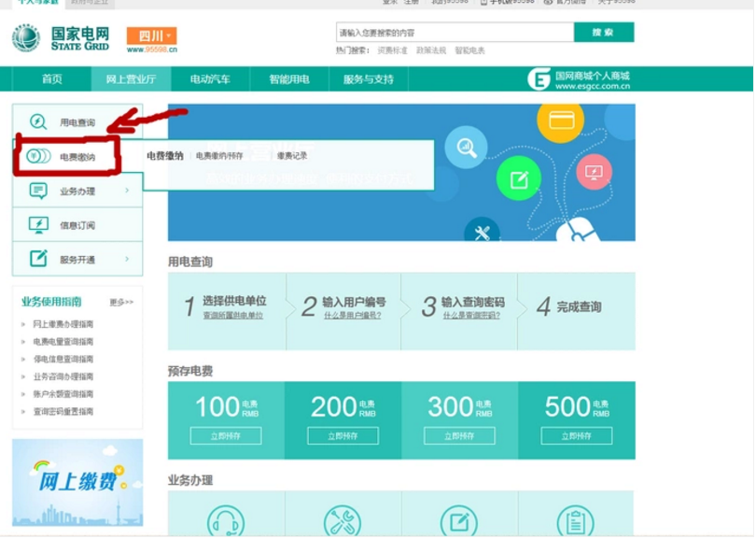Viewport: 756px width, 539px height.
Task: Click the 电费缴纳 payment icon in sidebar
Action: pos(38,156)
